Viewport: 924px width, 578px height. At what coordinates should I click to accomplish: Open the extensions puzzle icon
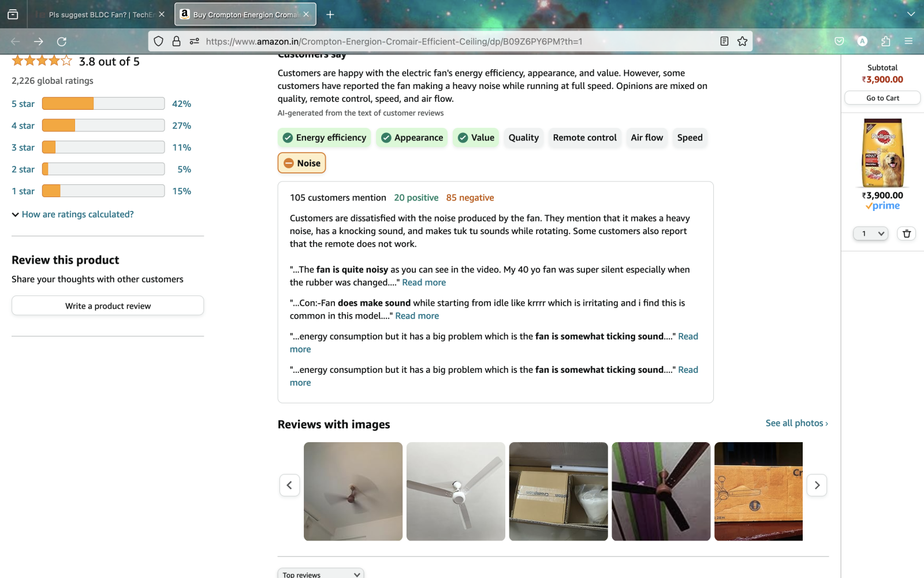[885, 42]
